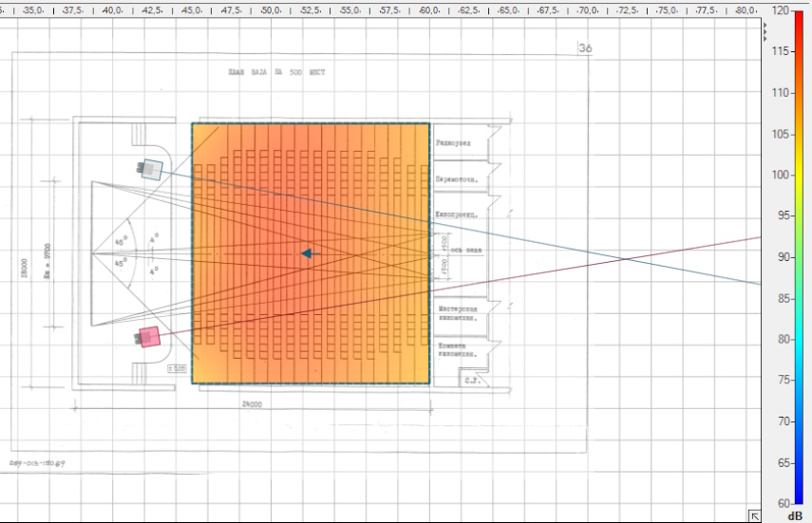Click the 75 label on the dB scale
Image resolution: width=812 pixels, height=523 pixels.
coord(784,380)
